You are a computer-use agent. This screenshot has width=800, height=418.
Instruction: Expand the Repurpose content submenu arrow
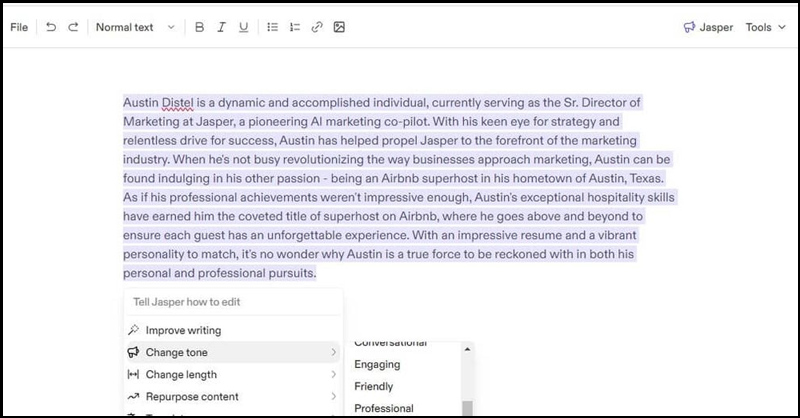(333, 396)
